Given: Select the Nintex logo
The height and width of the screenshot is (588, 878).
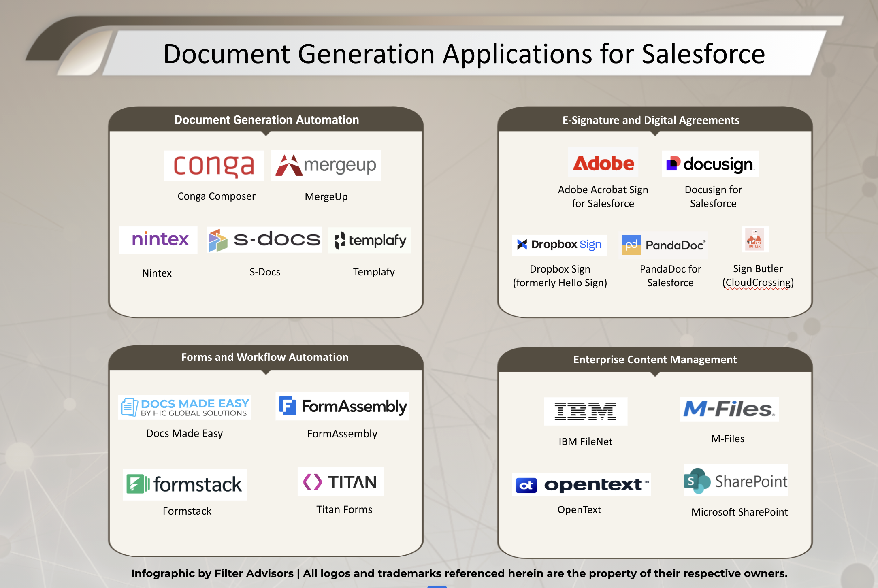Looking at the screenshot, I should (x=158, y=240).
